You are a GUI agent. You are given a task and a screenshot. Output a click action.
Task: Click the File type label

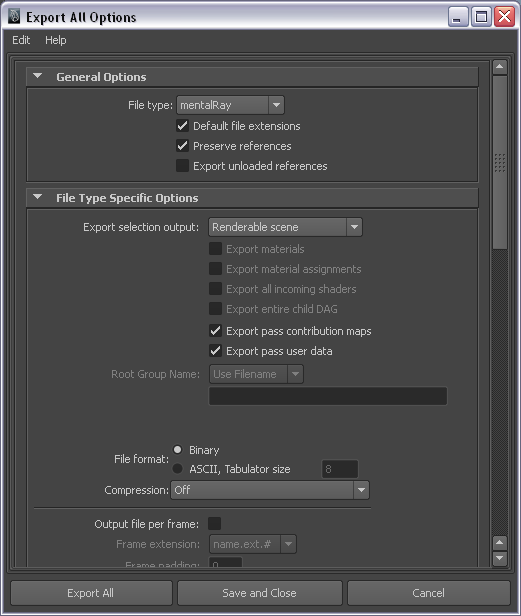pyautogui.click(x=150, y=105)
